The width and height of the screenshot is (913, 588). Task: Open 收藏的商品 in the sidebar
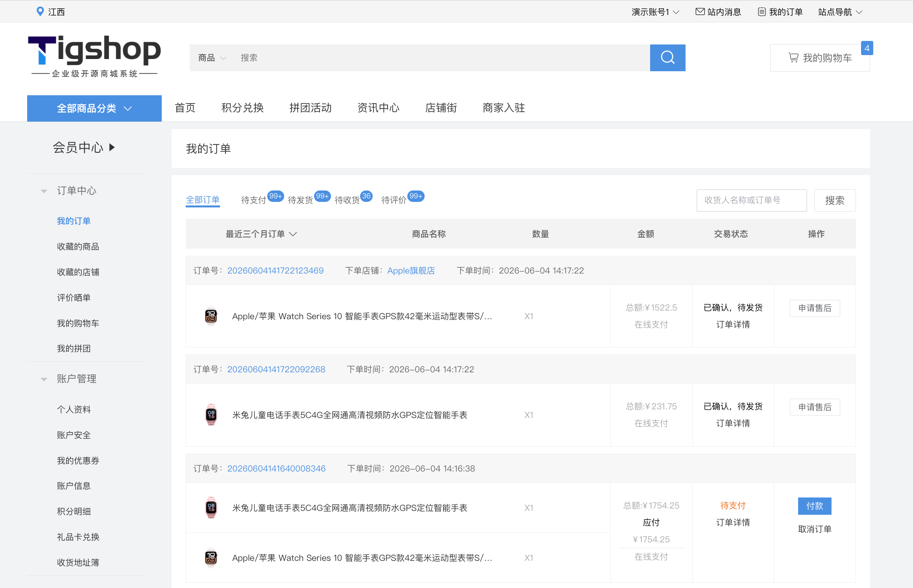point(78,247)
